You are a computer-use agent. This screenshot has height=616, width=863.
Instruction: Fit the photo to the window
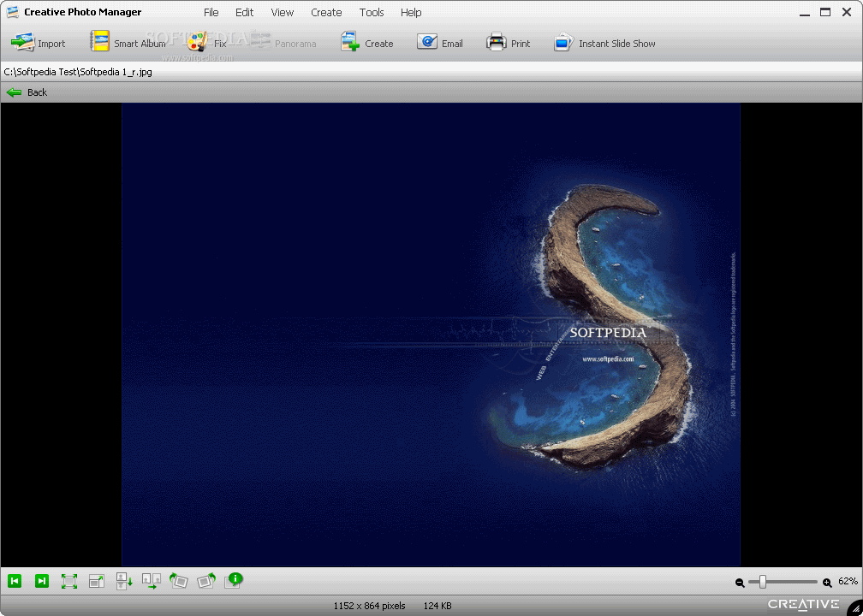tap(69, 582)
